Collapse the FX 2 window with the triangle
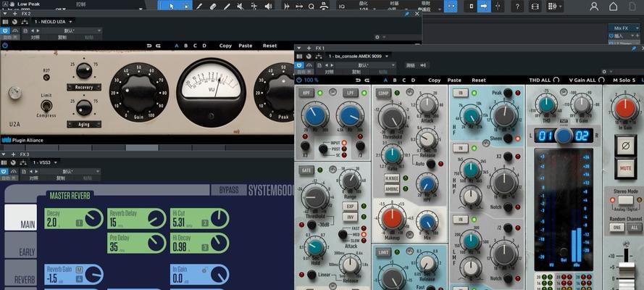Viewport: 644px width, 290px height. 4,14
